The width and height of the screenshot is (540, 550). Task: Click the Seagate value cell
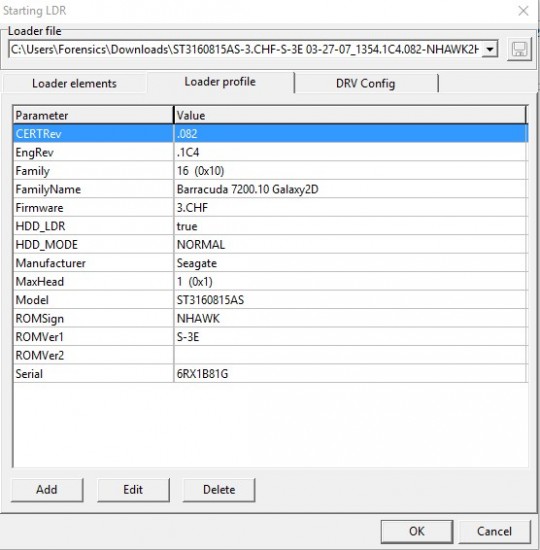tap(351, 263)
